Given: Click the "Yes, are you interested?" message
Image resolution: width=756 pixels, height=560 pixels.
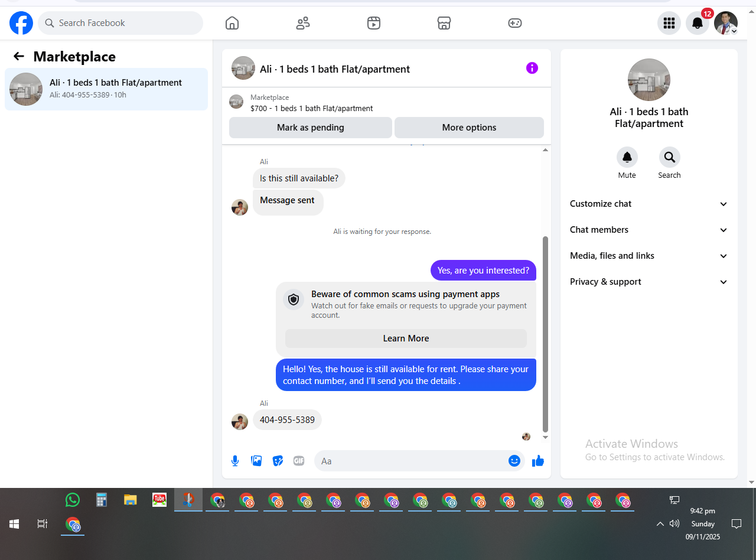Looking at the screenshot, I should [x=483, y=271].
